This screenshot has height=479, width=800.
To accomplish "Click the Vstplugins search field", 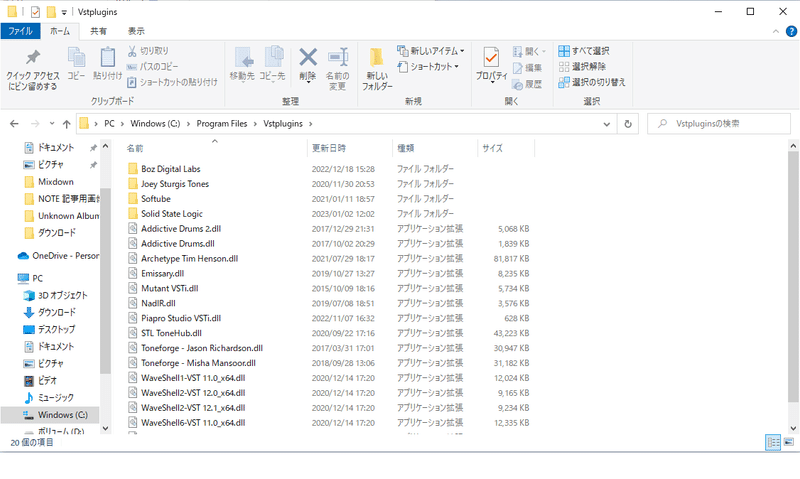I will point(719,123).
